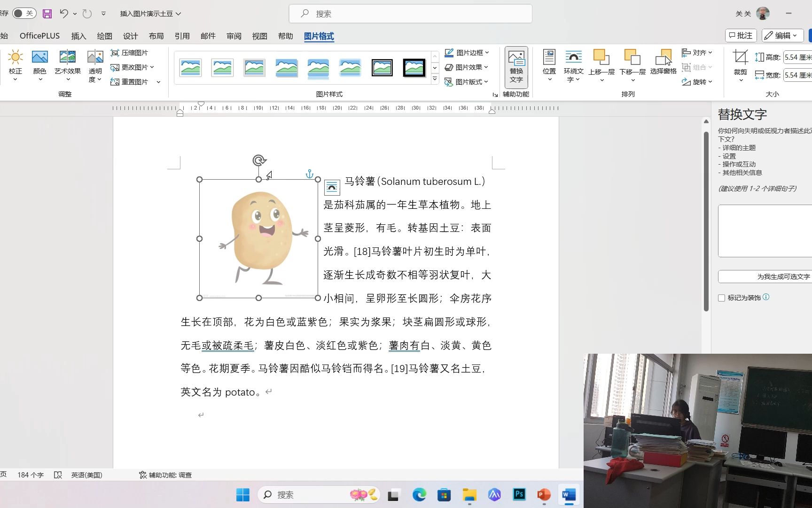Select the 校正 (Corrections) tool
This screenshot has height=508, width=812.
pos(16,65)
